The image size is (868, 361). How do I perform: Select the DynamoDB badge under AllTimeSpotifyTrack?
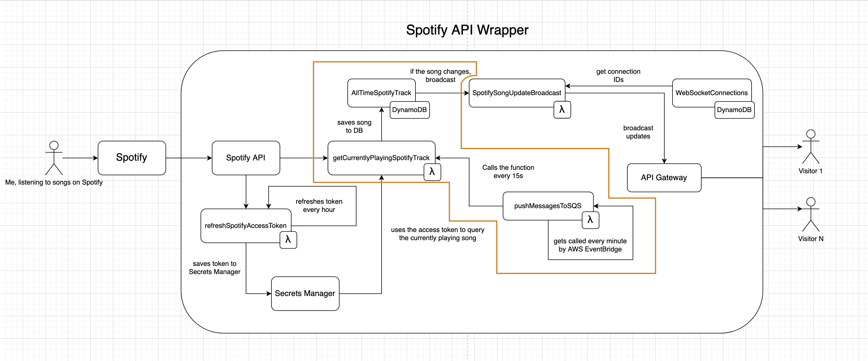410,110
